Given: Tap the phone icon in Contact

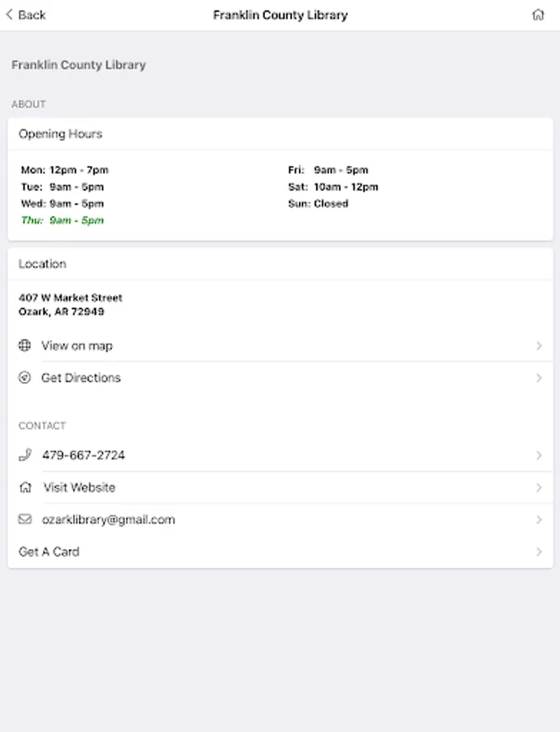Looking at the screenshot, I should (x=24, y=455).
